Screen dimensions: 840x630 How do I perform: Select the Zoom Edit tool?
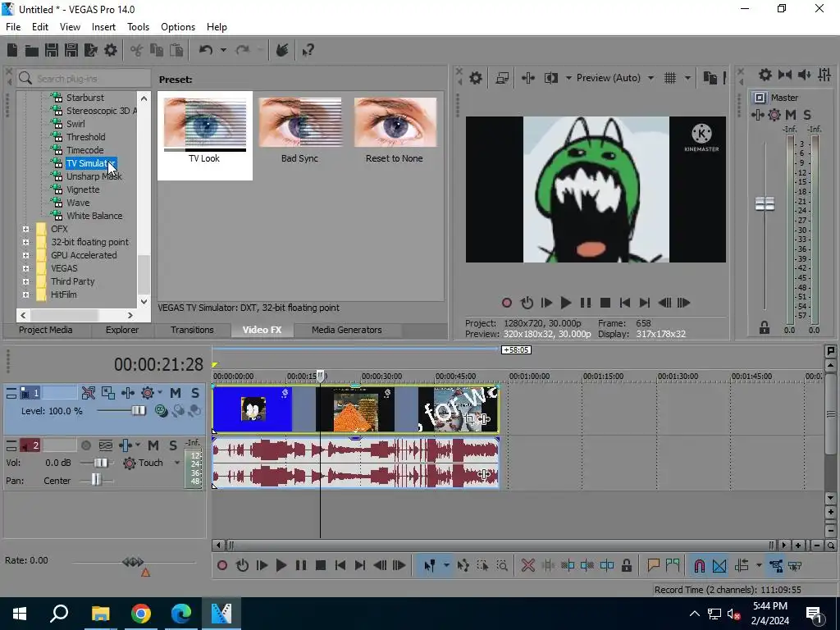point(502,566)
